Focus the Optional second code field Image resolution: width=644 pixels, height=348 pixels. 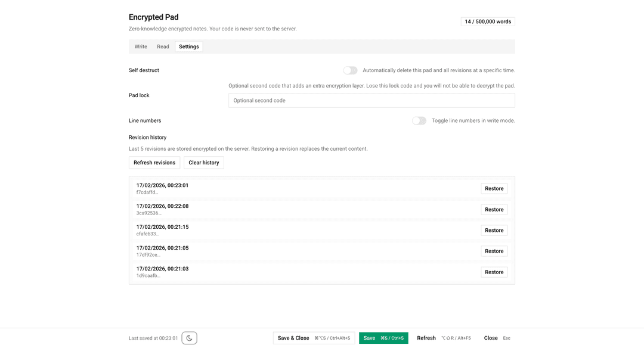point(371,101)
